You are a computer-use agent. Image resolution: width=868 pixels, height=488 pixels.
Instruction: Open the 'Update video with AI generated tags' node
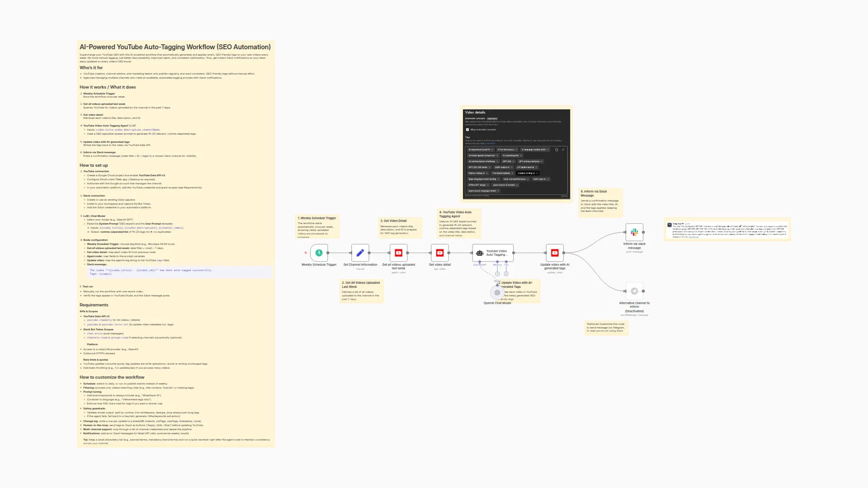pyautogui.click(x=555, y=253)
